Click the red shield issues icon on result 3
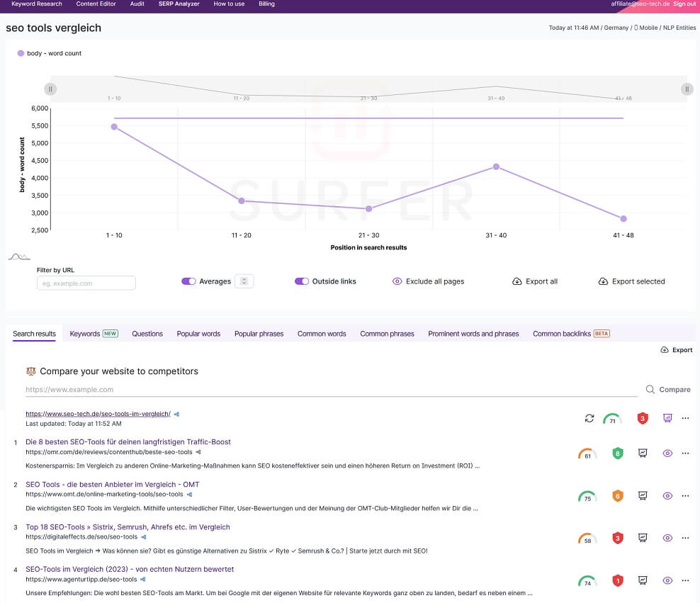 coord(617,538)
